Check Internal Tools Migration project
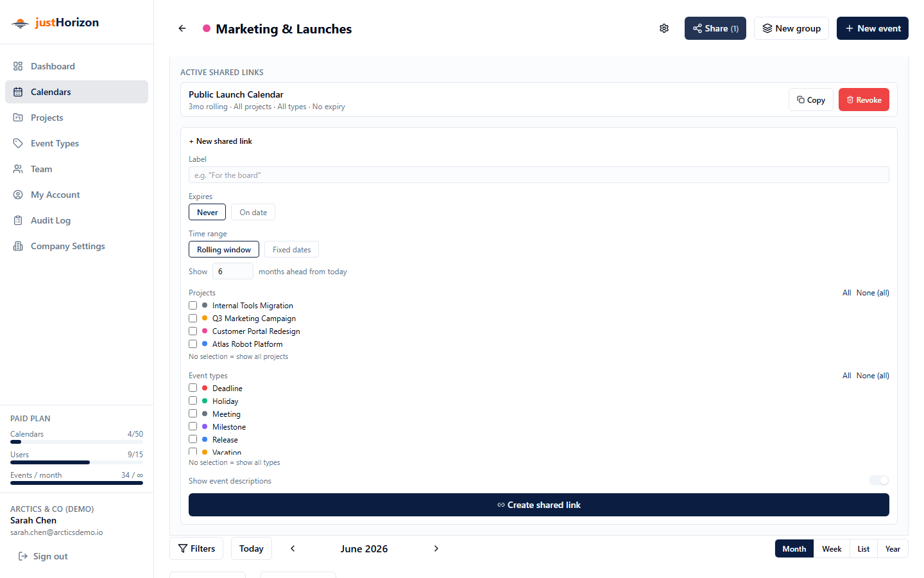Screen dimensions: 924x578 193,306
